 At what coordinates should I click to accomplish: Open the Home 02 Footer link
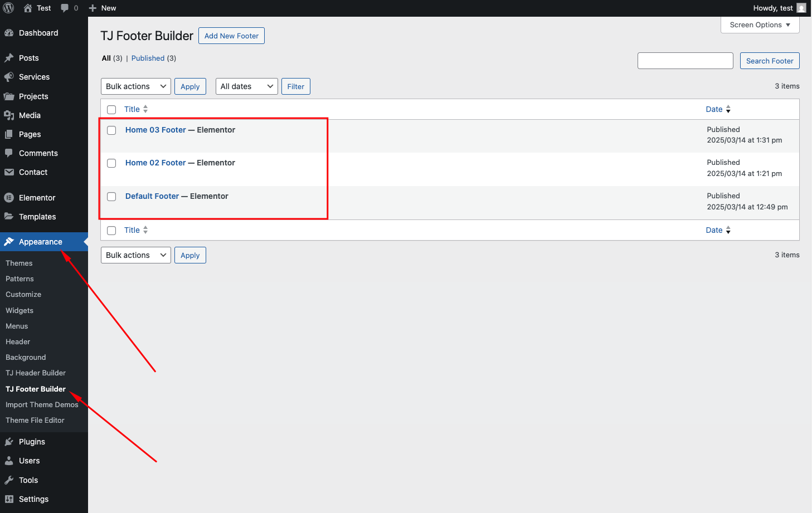click(155, 163)
